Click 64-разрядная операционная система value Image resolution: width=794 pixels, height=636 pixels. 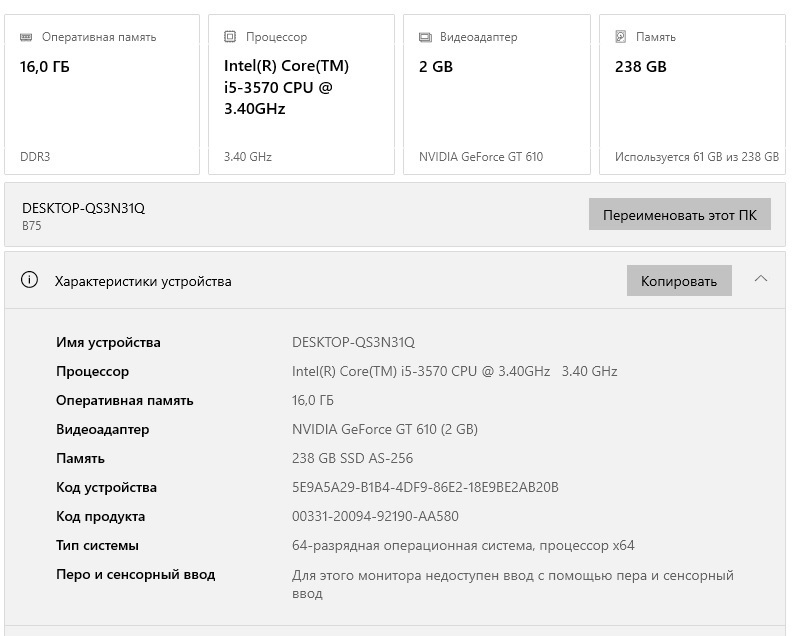(463, 546)
